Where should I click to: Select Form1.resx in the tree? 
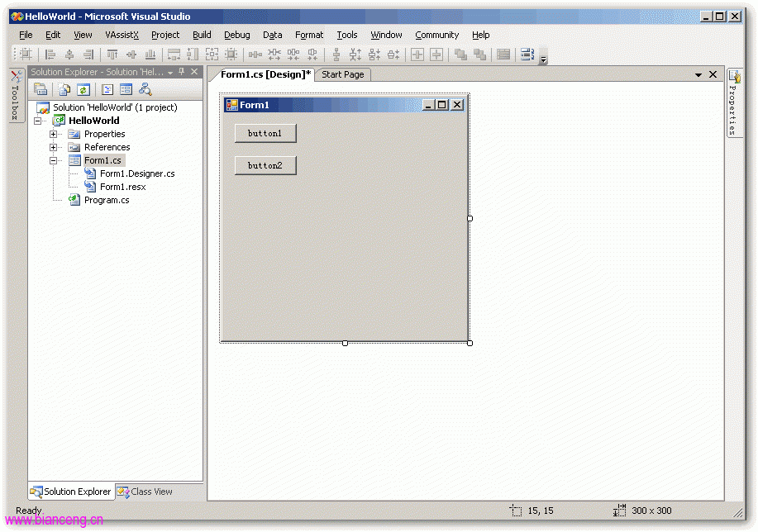123,187
